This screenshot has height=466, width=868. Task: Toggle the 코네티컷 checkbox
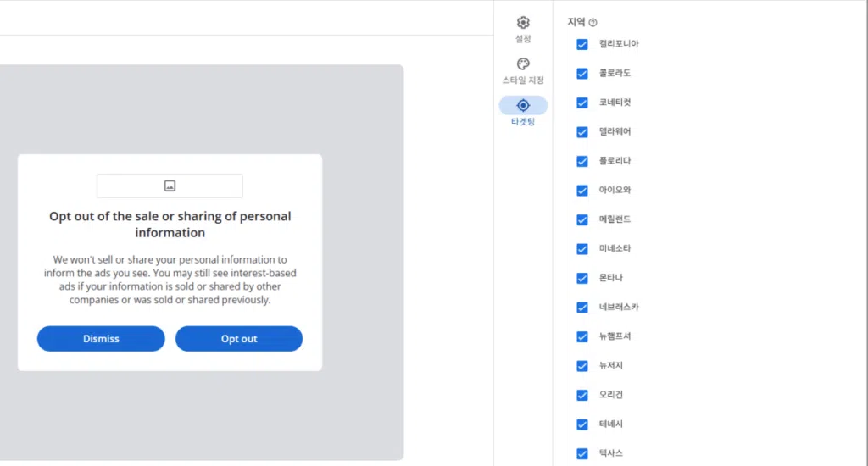point(582,103)
